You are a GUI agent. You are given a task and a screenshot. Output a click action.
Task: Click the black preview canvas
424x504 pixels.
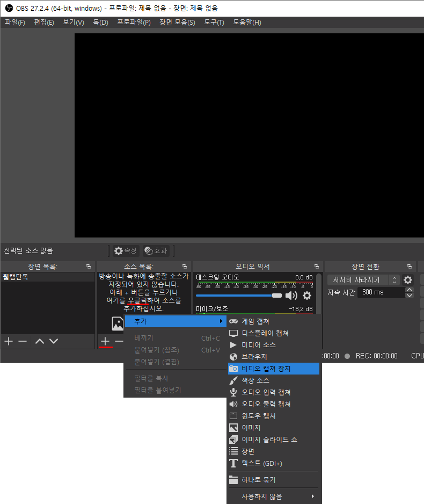point(250,135)
